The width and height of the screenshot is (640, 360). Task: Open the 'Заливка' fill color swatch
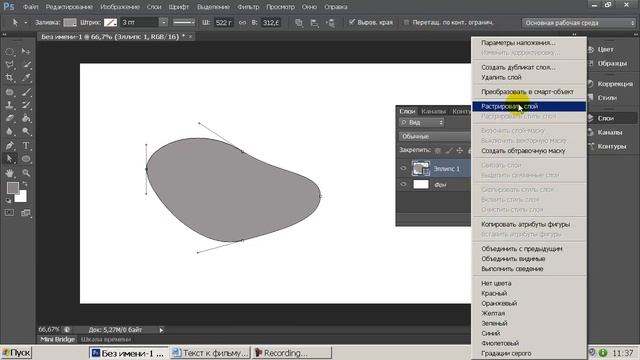coord(70,23)
